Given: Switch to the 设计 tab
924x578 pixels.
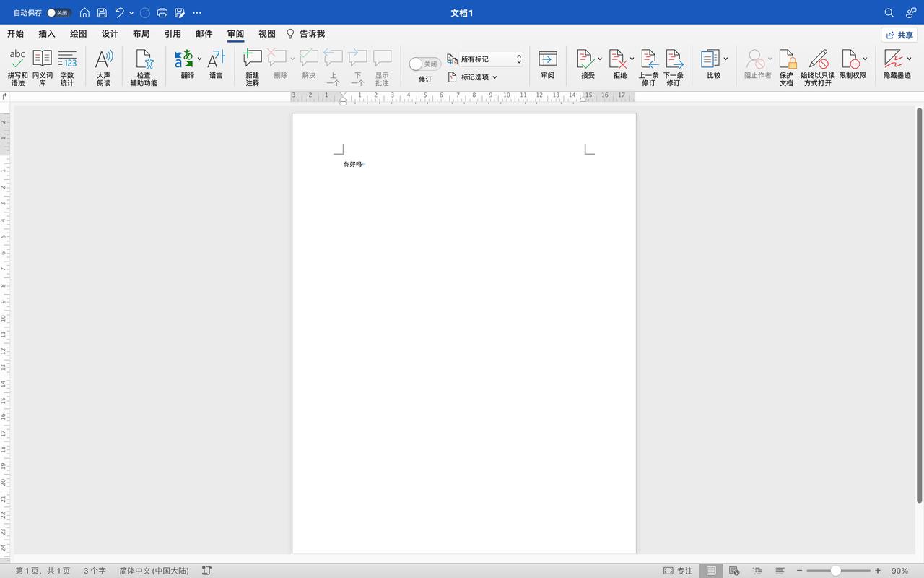Looking at the screenshot, I should tap(110, 34).
